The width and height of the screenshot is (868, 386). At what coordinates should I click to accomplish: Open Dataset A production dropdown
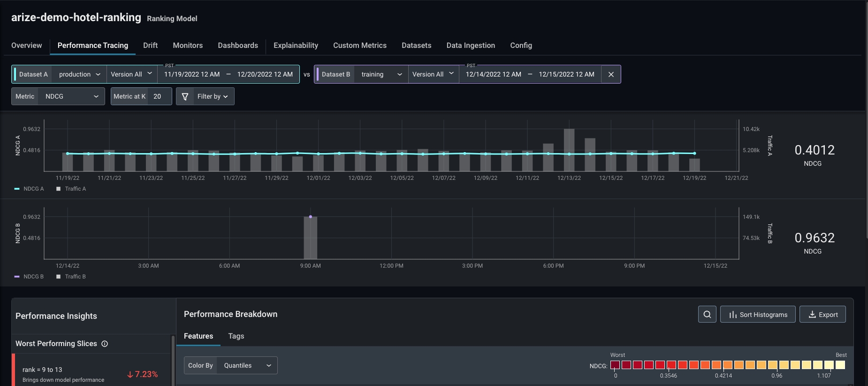(x=79, y=74)
